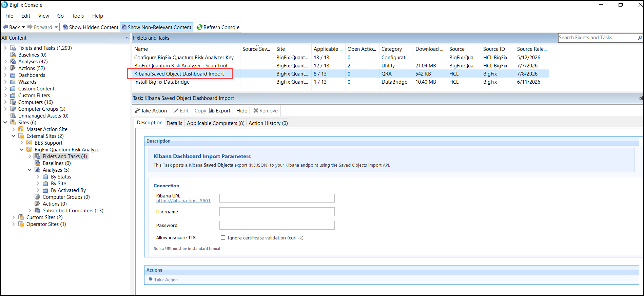Switch to Applicable Computers (8) tab
The image size is (644, 296).
[216, 123]
